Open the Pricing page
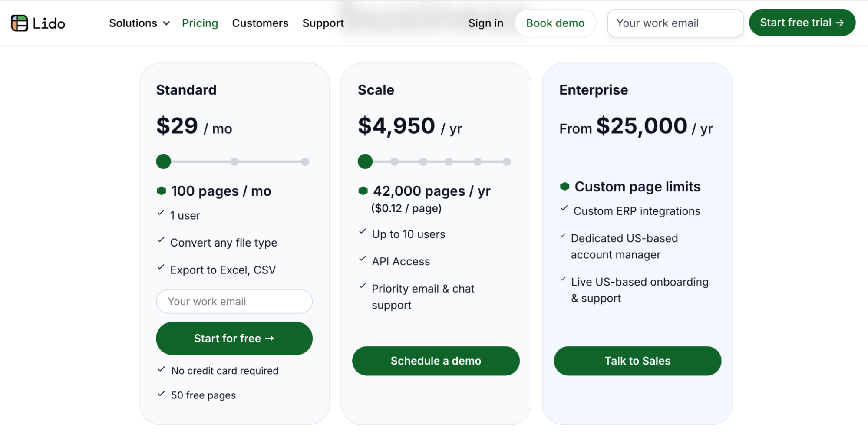Screen dimensions: 868x444 [200, 23]
